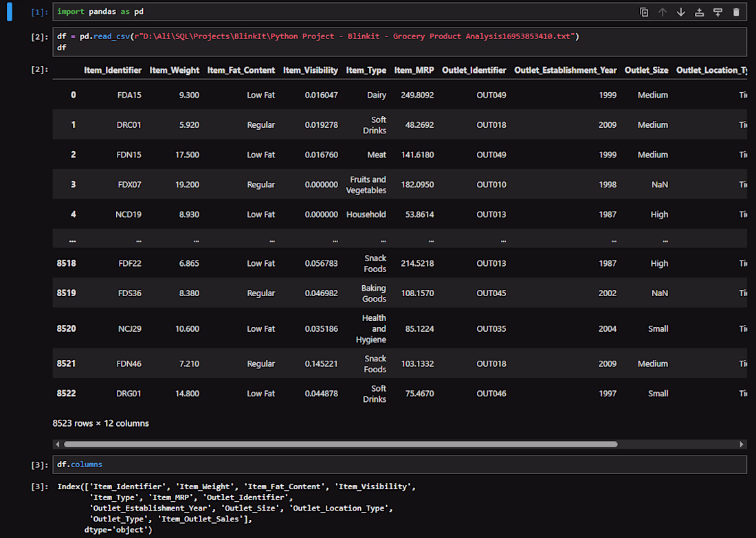Move the first cell down
This screenshot has height=538, width=756.
(681, 12)
